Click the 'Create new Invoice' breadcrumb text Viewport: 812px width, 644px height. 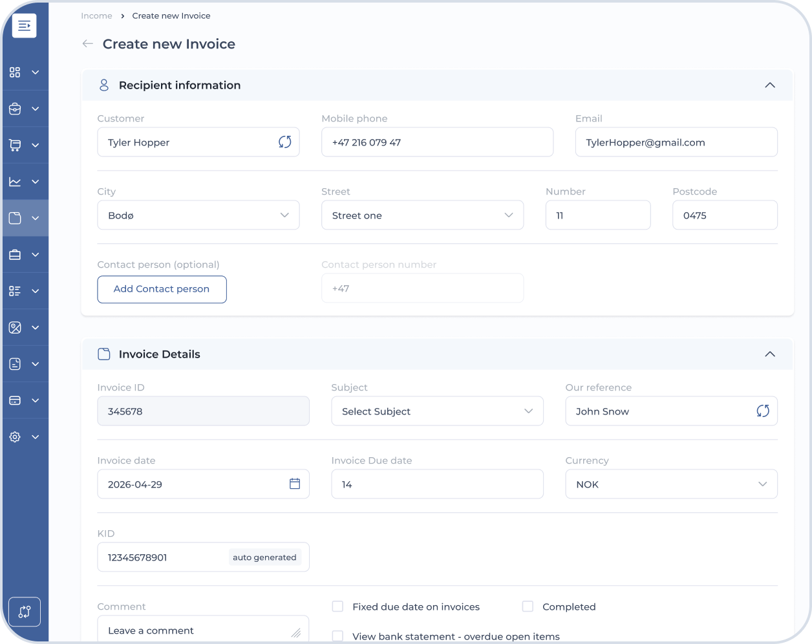[x=171, y=16]
